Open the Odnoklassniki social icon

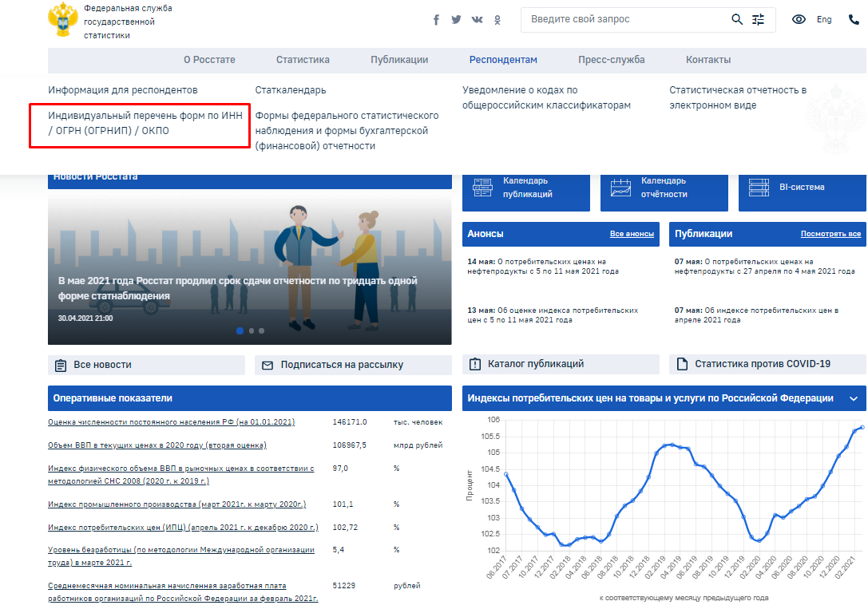click(x=497, y=20)
